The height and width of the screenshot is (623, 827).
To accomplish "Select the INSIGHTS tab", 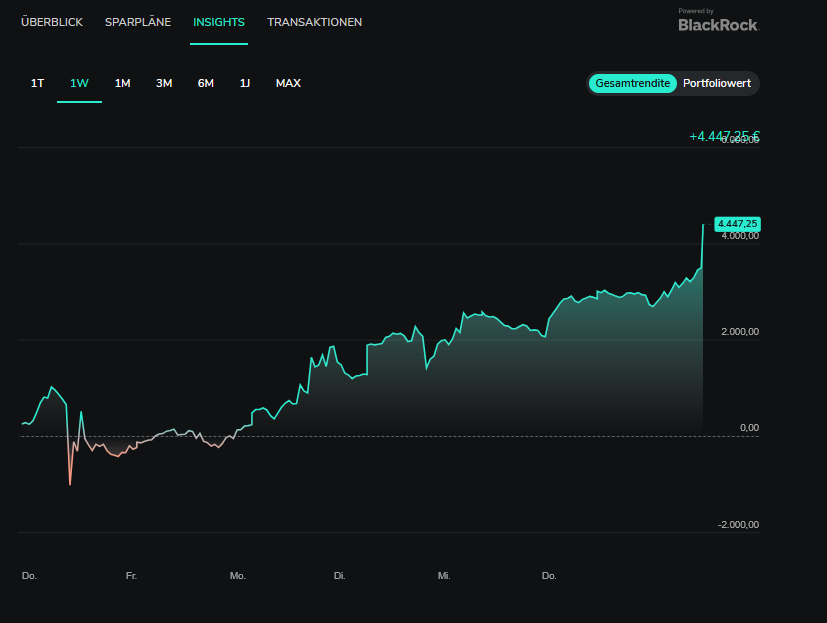I will (219, 22).
